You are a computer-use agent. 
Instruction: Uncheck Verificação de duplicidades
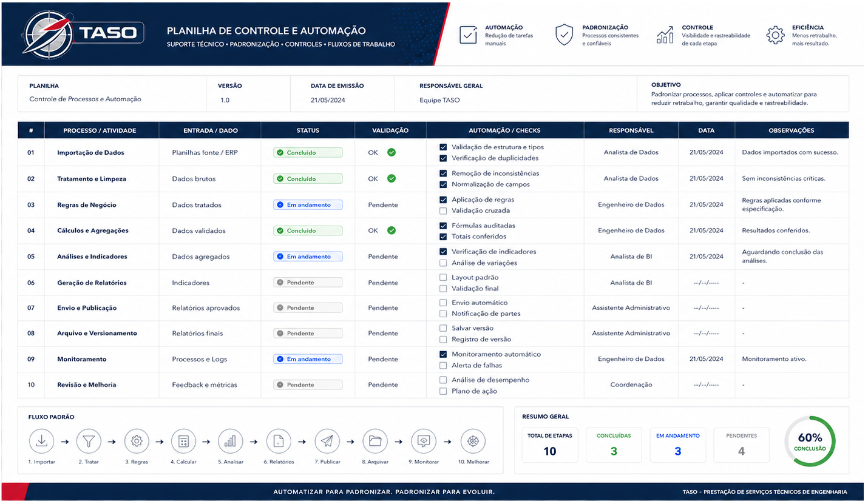click(443, 158)
